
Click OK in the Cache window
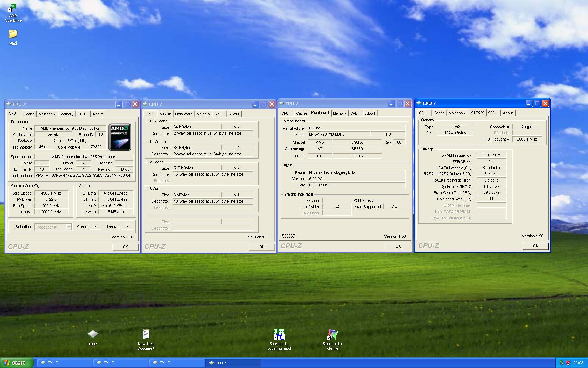pos(262,247)
